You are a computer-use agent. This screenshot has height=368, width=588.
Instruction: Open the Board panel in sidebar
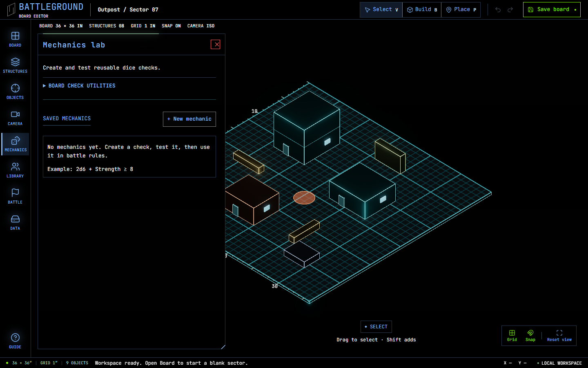15,40
